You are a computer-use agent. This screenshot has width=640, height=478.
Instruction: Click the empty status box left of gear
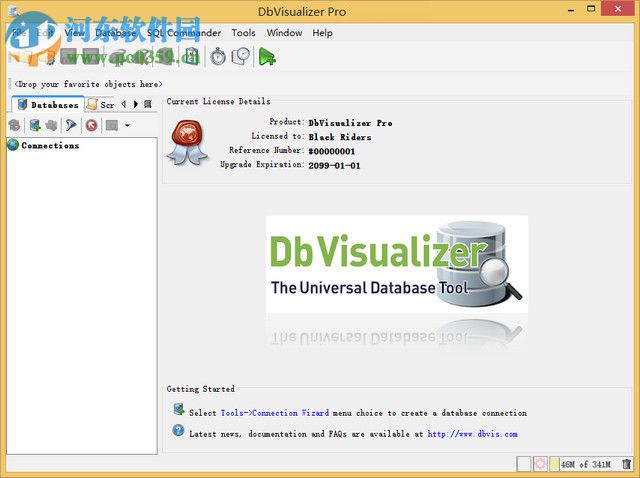tap(524, 464)
